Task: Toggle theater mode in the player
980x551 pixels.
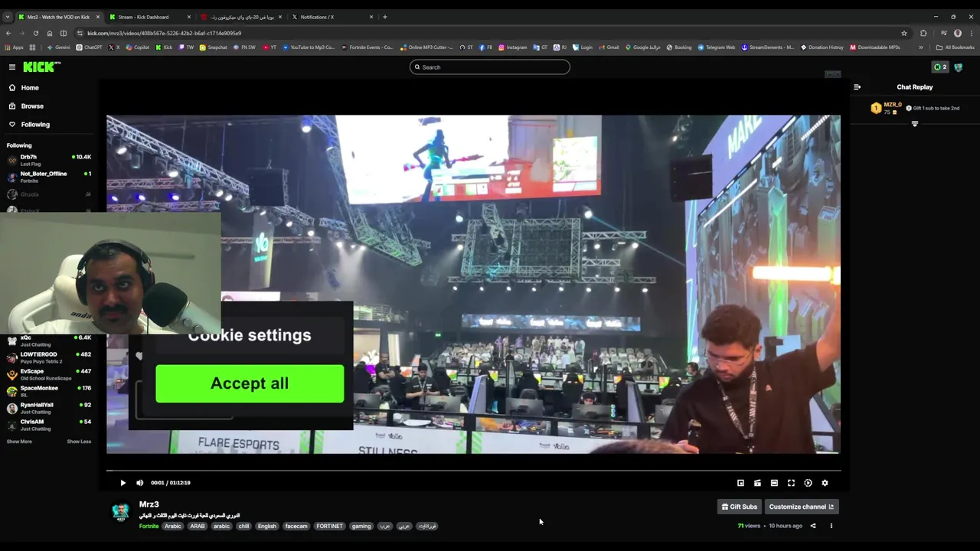Action: pos(774,483)
